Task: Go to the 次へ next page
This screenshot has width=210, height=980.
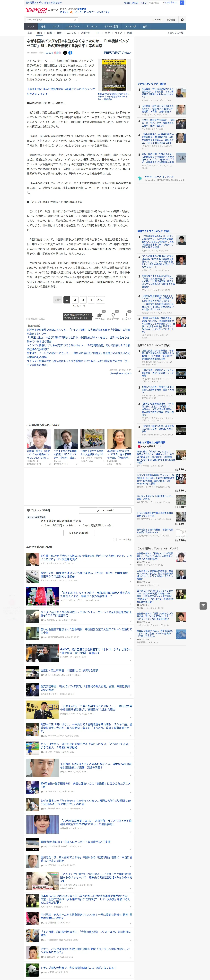Action: tap(100, 300)
